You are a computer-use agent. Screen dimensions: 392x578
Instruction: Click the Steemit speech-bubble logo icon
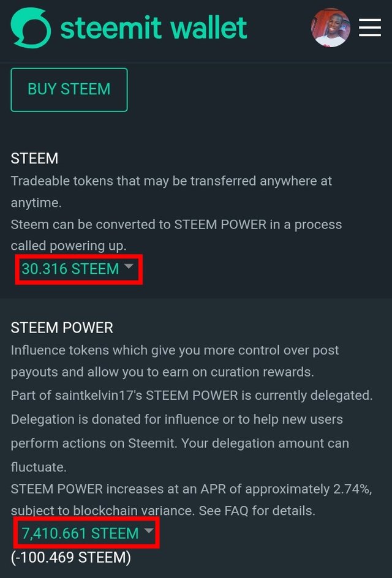tap(31, 28)
